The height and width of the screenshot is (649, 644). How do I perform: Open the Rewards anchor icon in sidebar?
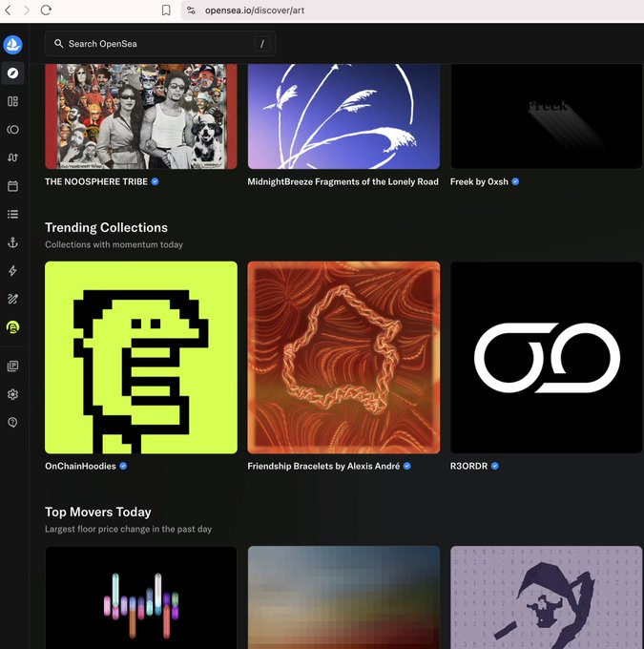[12, 242]
